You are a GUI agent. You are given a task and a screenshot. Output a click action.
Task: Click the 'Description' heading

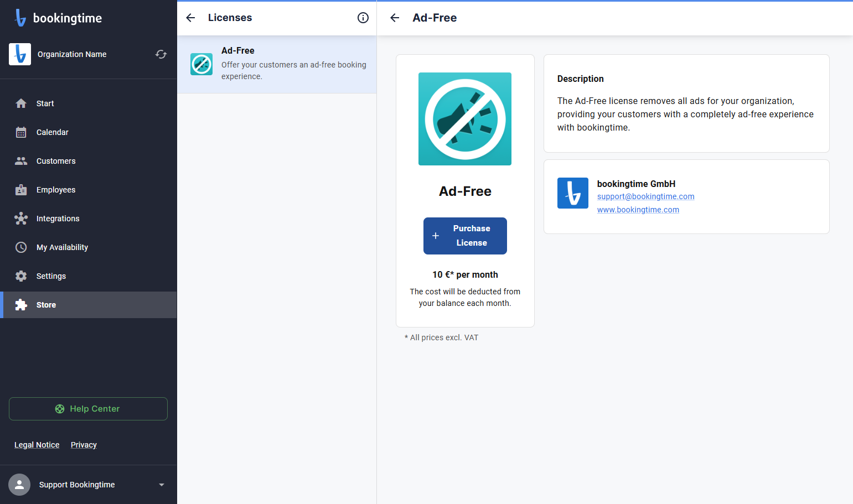[x=581, y=79]
